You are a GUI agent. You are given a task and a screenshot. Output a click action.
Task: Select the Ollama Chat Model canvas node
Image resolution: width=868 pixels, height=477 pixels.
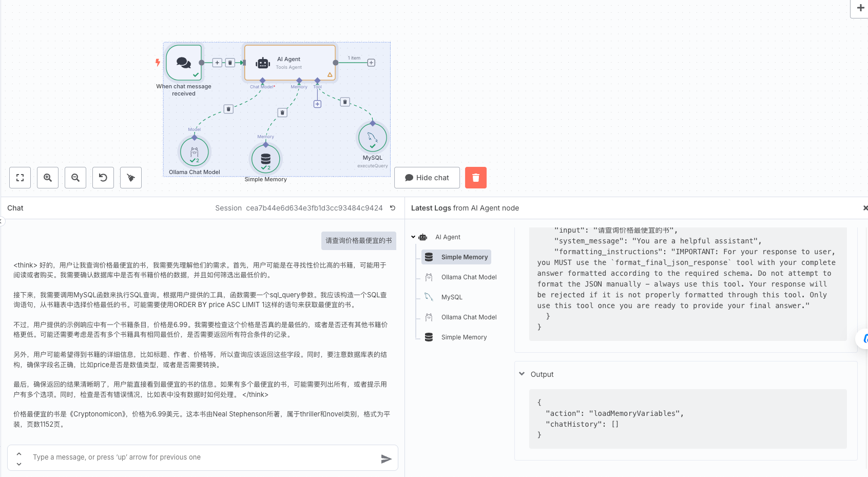pyautogui.click(x=195, y=152)
